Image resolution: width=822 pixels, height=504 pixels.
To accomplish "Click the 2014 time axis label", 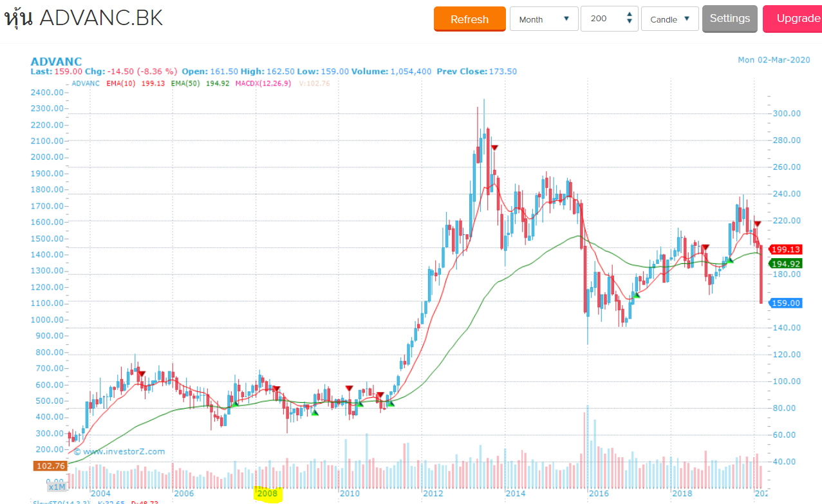I will coord(516,494).
